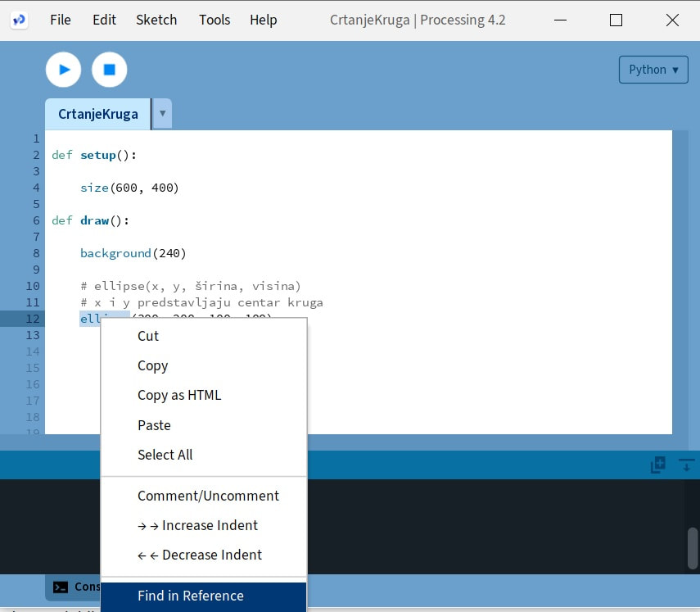Screen dimensions: 700x612
Task: Open the Console tab at bottom
Action: tap(74, 587)
